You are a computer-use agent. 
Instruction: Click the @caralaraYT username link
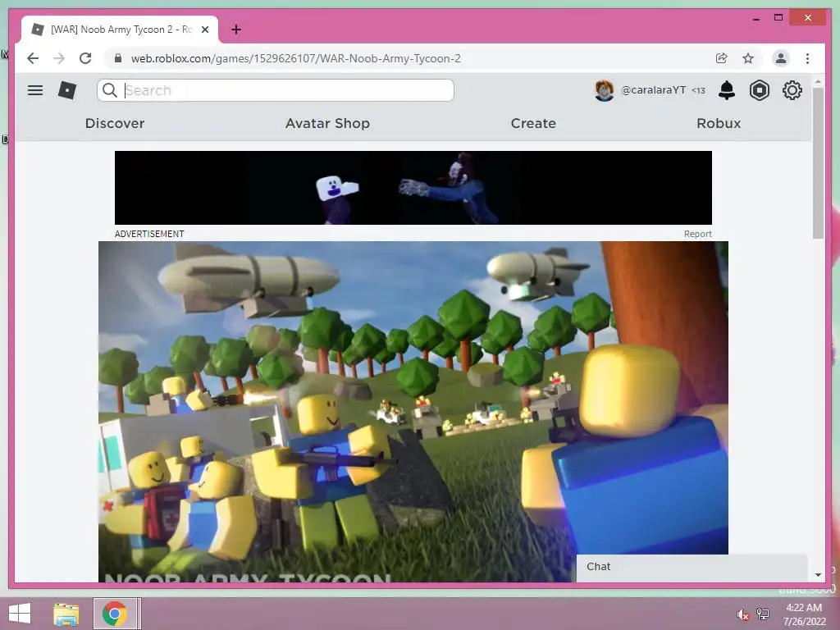653,90
